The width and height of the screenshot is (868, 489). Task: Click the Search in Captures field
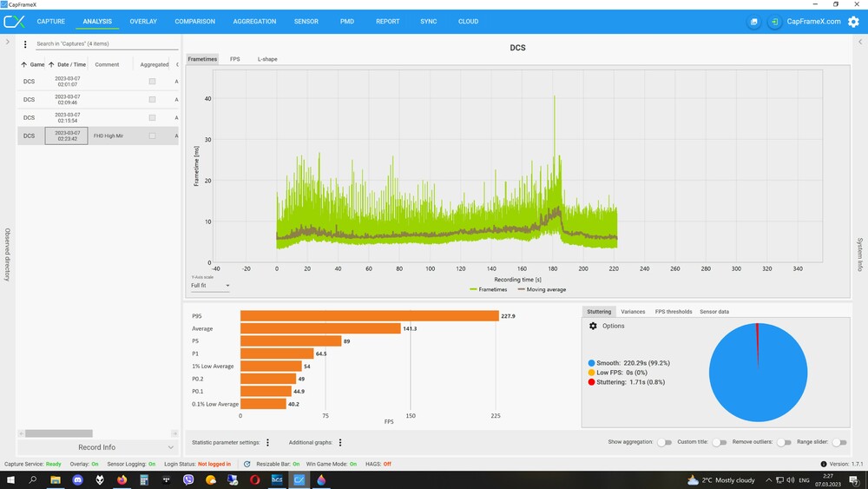click(x=107, y=43)
